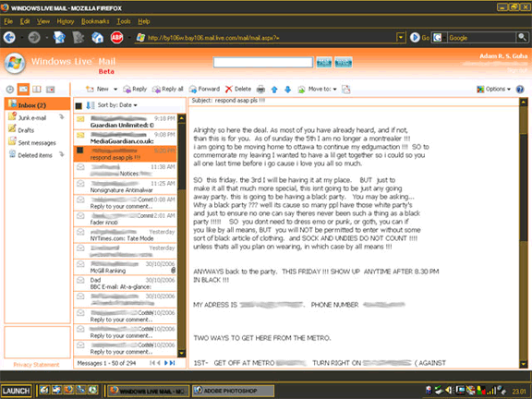Click the Adblock Plus ABP stop icon

pyautogui.click(x=116, y=37)
